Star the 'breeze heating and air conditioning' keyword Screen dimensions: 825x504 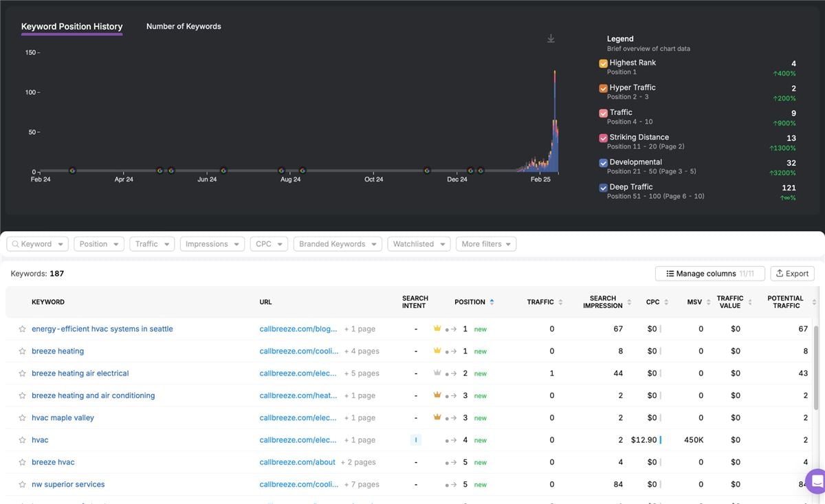coord(22,395)
